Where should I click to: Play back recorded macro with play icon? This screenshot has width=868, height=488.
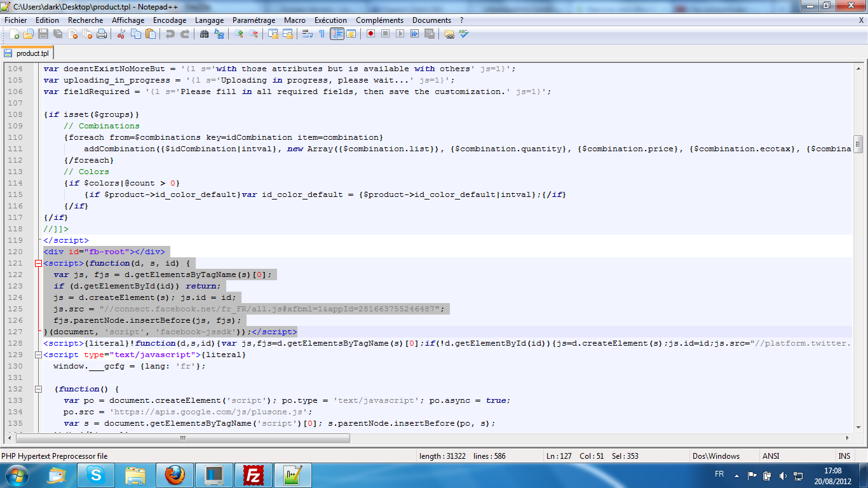click(x=400, y=34)
